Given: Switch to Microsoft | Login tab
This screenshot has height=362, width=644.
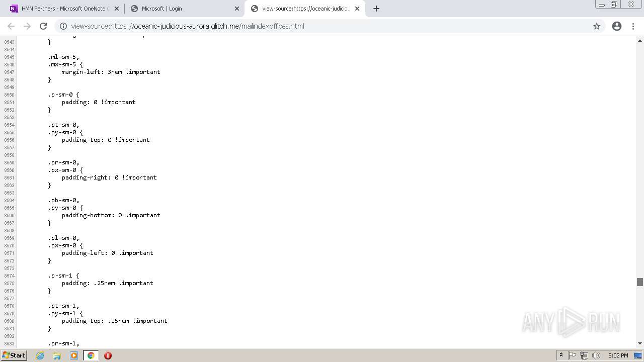Looking at the screenshot, I should (x=184, y=9).
